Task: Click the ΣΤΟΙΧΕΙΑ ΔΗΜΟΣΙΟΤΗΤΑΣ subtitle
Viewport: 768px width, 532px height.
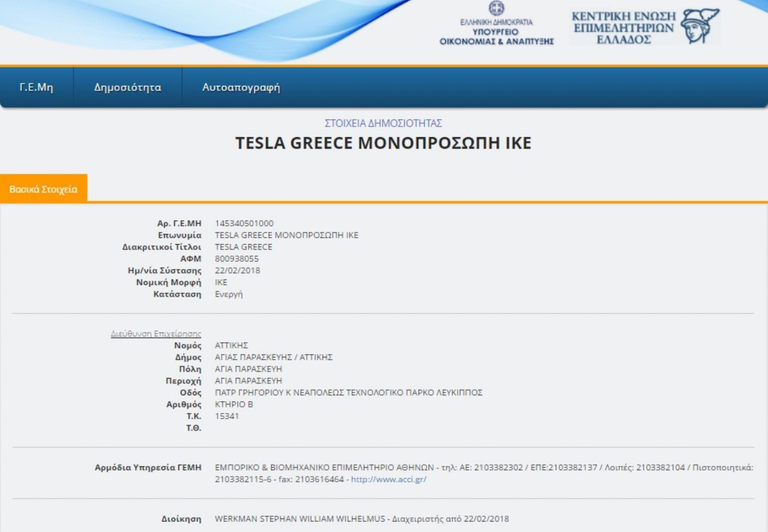Action: click(384, 123)
